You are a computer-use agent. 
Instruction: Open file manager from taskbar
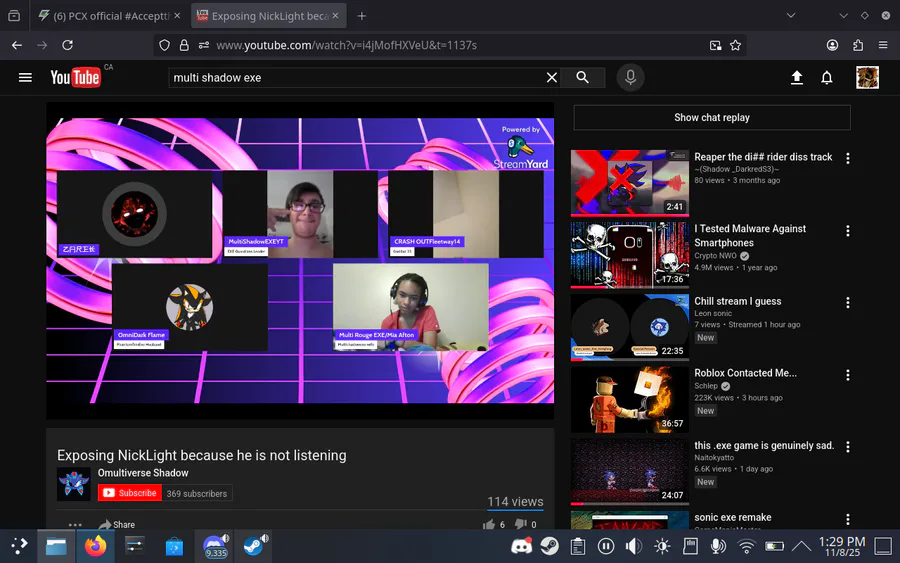point(56,546)
